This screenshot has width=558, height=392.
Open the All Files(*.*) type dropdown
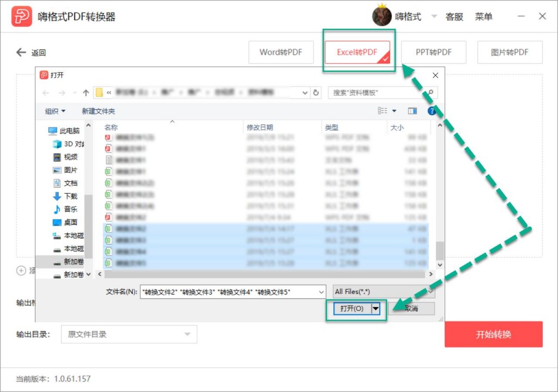point(384,292)
